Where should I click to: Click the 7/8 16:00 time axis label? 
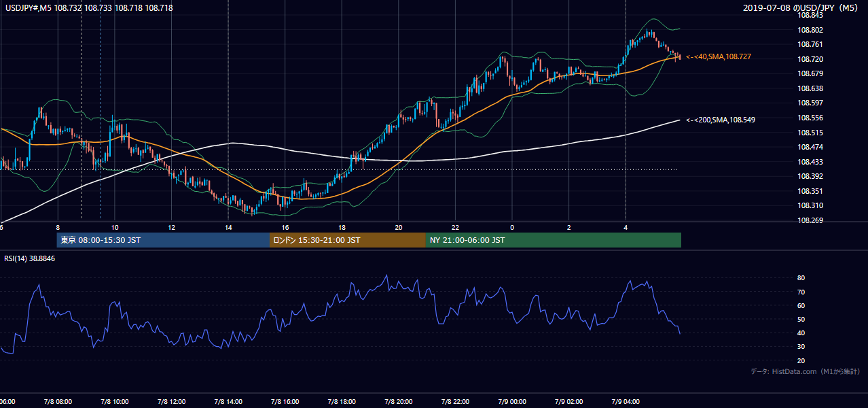coord(285,402)
